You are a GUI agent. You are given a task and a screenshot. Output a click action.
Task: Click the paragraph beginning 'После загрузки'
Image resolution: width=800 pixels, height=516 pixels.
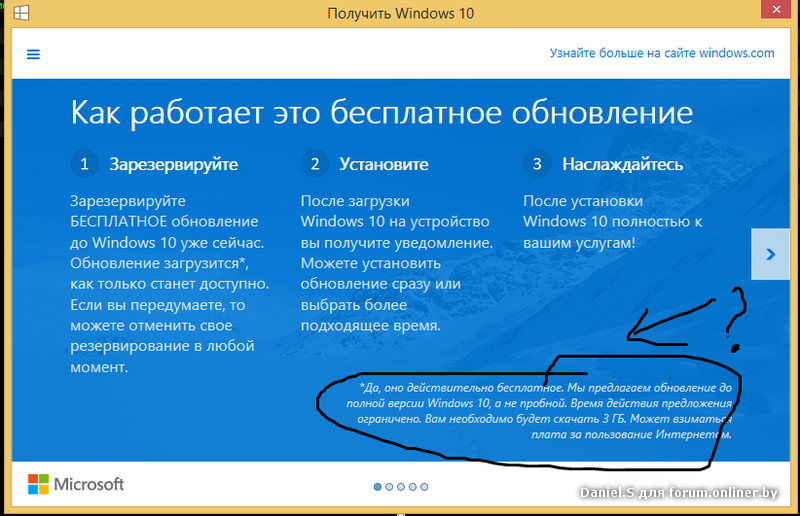click(397, 263)
